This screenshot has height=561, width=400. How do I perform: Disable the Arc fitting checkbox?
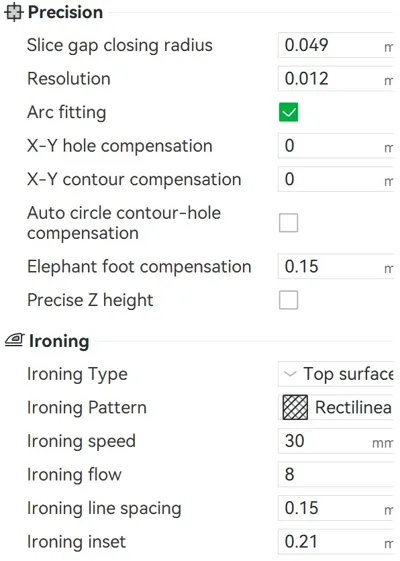click(288, 112)
